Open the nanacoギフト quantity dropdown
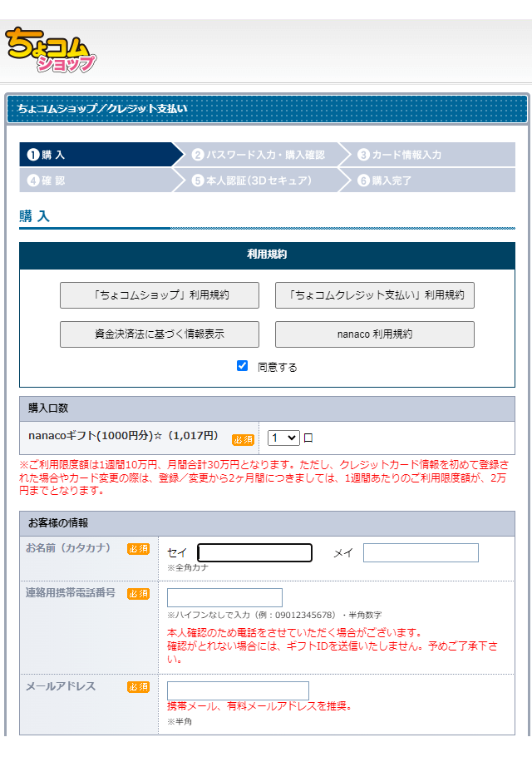Viewport: 532px width, 757px height. coord(283,438)
